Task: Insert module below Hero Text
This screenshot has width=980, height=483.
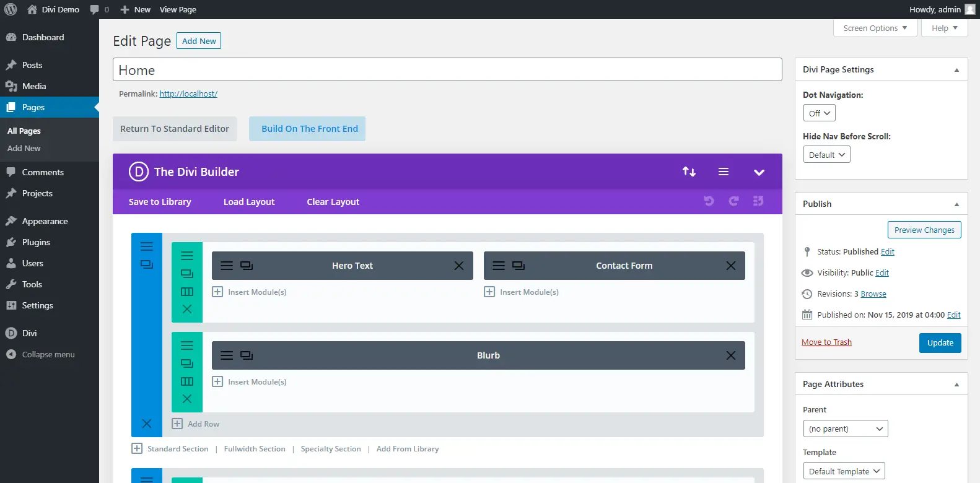Action: point(249,292)
